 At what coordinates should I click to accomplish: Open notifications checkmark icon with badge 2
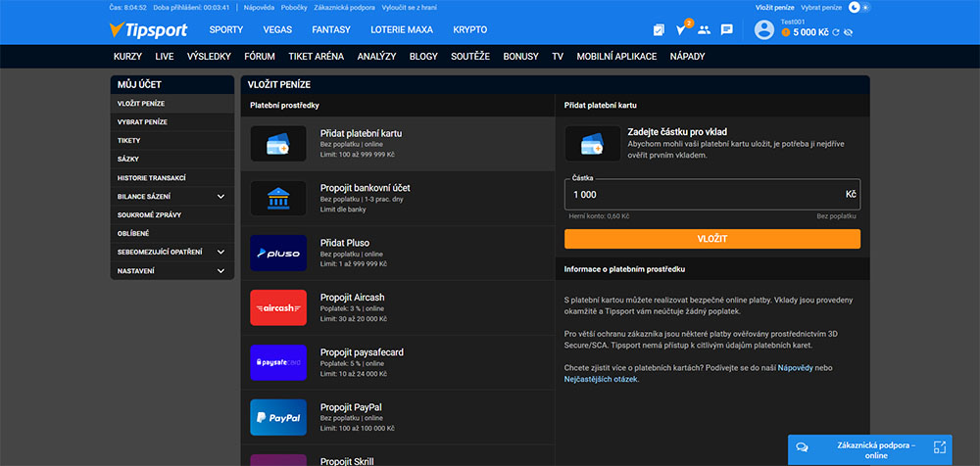tap(682, 29)
